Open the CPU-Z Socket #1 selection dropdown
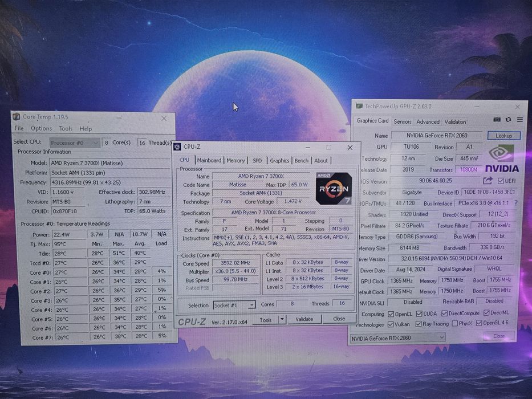Image resolution: width=532 pixels, height=399 pixels. click(x=234, y=305)
